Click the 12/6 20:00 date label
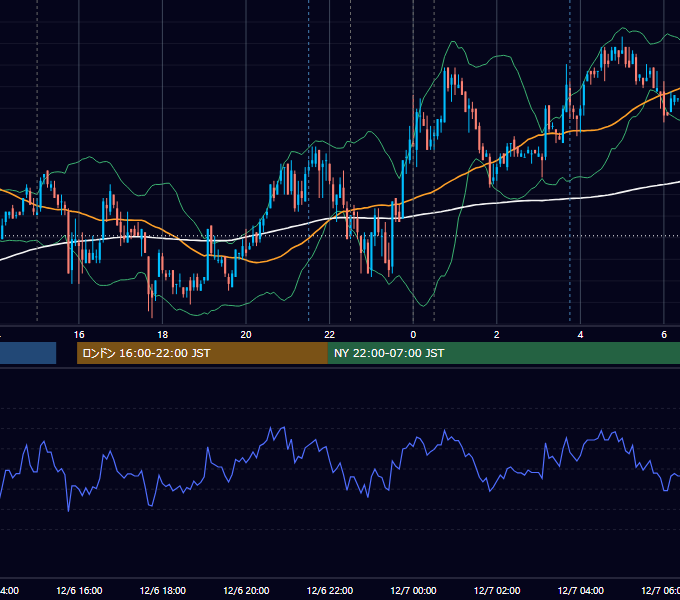 (246, 590)
